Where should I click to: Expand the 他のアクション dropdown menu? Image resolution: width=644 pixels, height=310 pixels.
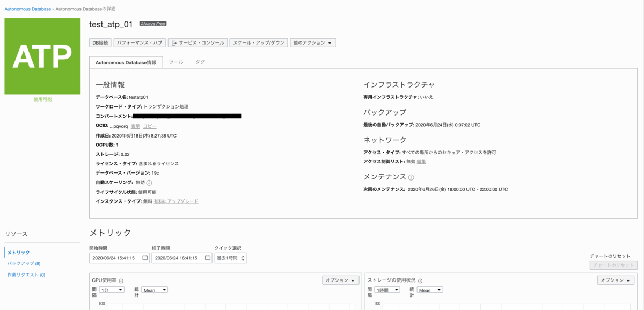click(x=313, y=42)
